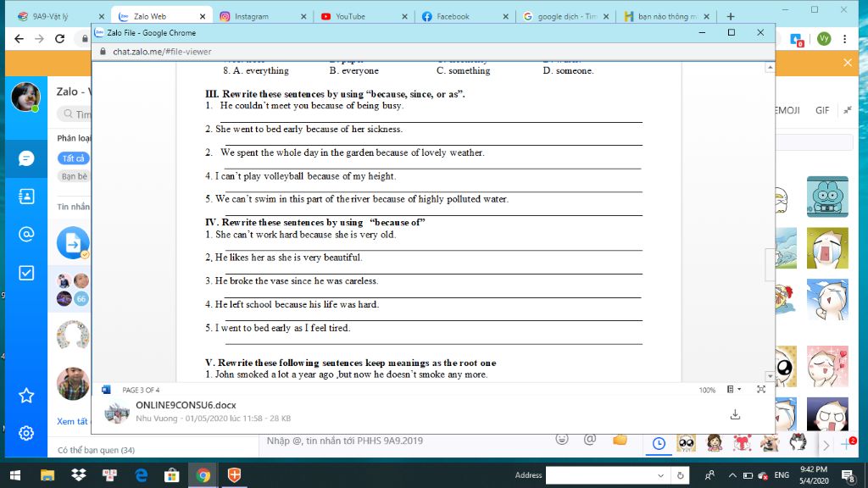868x488 pixels.
Task: Open the starred items icon in Zalo sidebar
Action: coord(26,396)
